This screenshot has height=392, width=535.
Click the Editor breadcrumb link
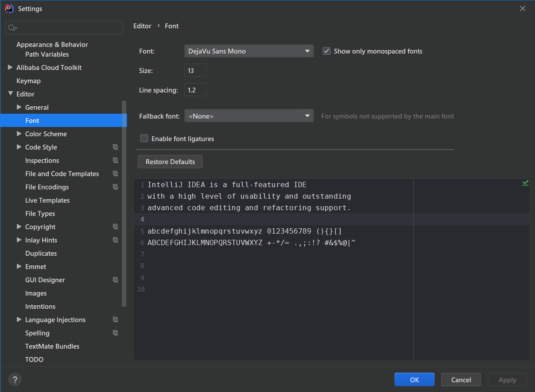pyautogui.click(x=142, y=26)
